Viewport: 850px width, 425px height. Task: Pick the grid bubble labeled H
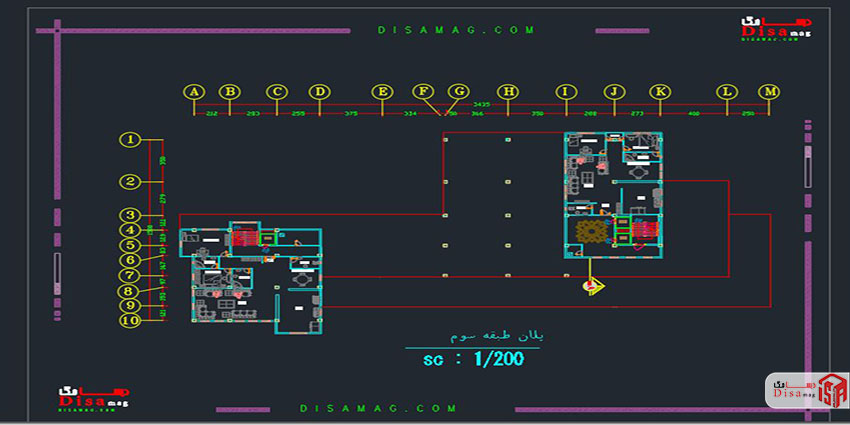coord(509,92)
